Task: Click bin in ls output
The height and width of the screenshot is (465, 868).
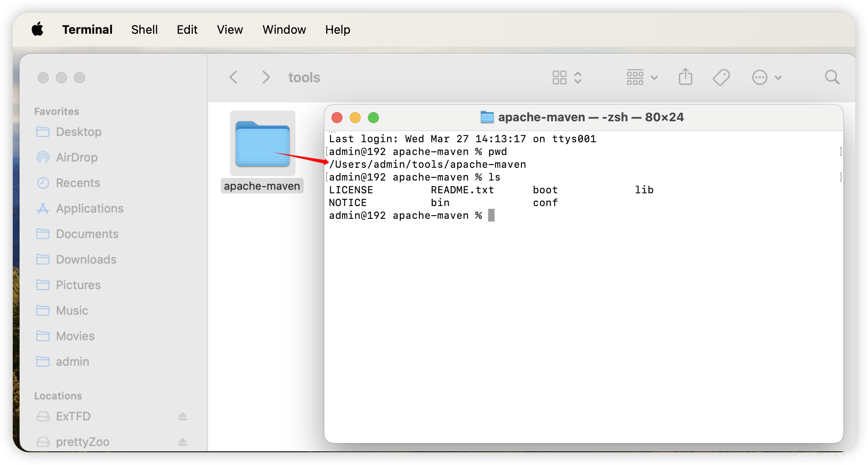Action: [440, 202]
